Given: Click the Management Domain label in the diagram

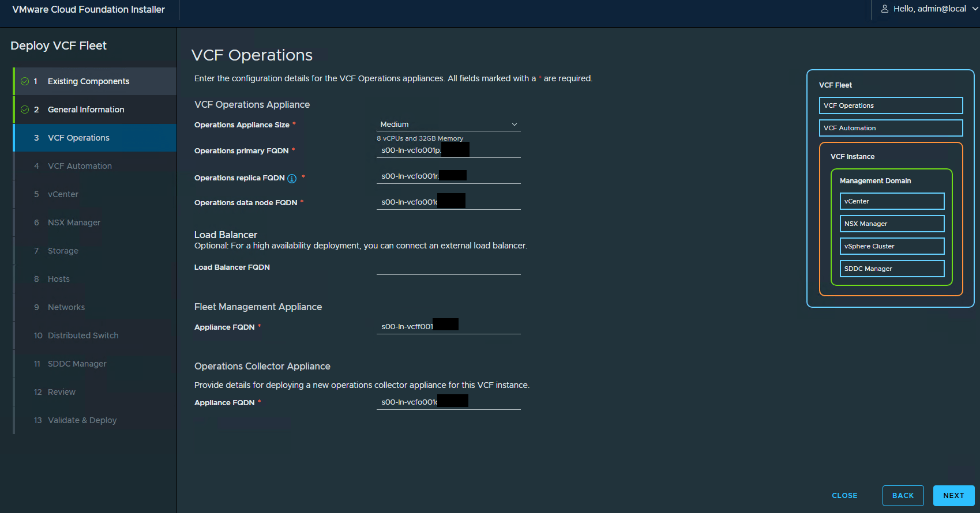Looking at the screenshot, I should click(x=875, y=181).
